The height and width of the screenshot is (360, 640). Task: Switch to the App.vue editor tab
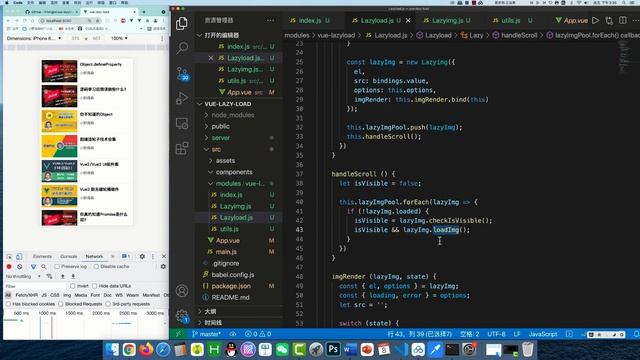point(571,20)
